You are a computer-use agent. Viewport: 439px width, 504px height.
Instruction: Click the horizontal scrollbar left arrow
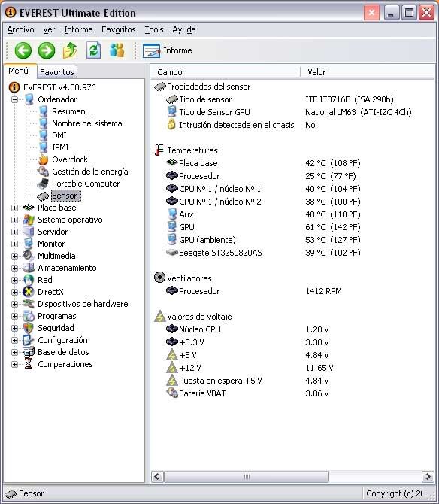(x=157, y=476)
